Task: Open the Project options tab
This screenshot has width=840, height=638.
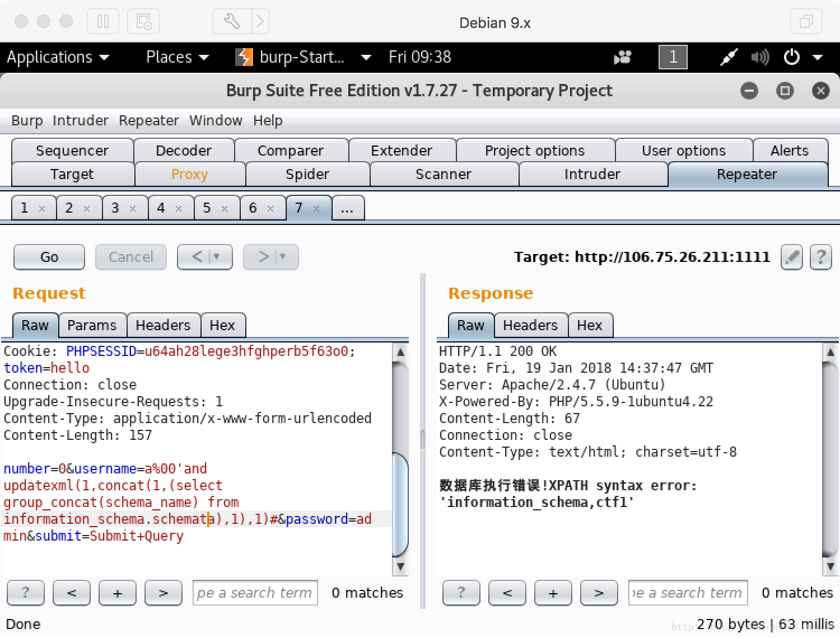Action: [x=535, y=151]
